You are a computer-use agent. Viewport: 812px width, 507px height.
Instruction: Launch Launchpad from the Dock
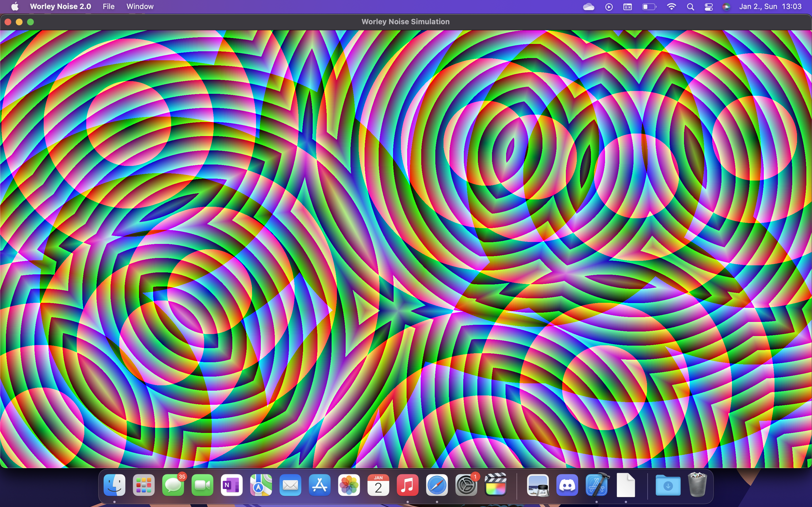[x=144, y=485]
